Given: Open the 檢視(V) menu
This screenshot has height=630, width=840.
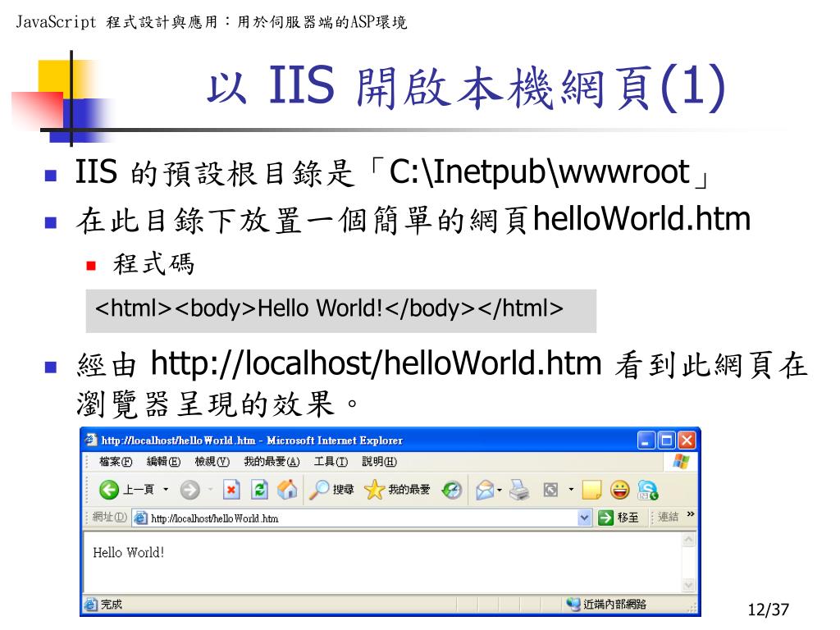Looking at the screenshot, I should pyautogui.click(x=212, y=462).
